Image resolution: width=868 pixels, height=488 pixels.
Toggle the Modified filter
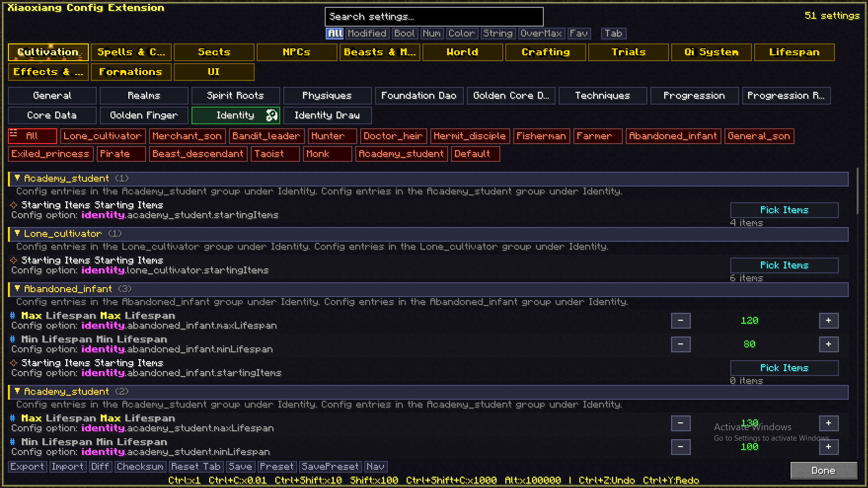pos(367,34)
